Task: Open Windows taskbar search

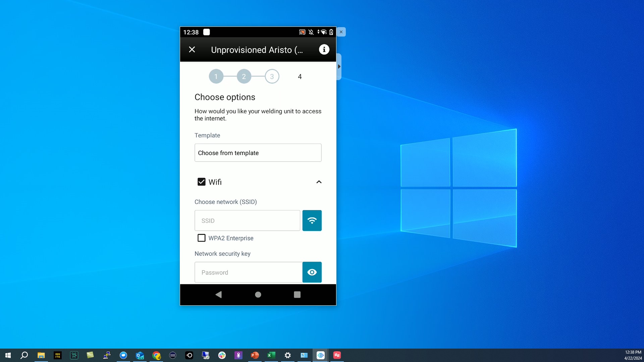Action: click(x=24, y=355)
